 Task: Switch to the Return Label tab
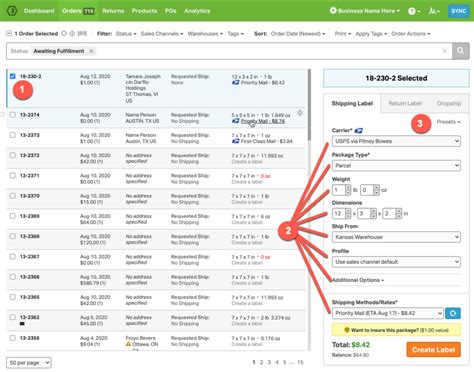click(405, 103)
